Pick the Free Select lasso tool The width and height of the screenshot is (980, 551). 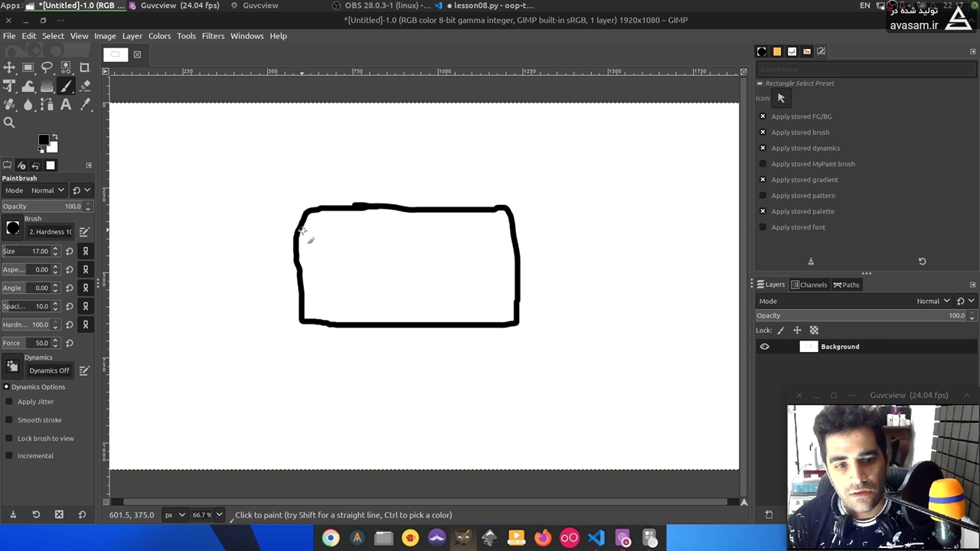47,67
